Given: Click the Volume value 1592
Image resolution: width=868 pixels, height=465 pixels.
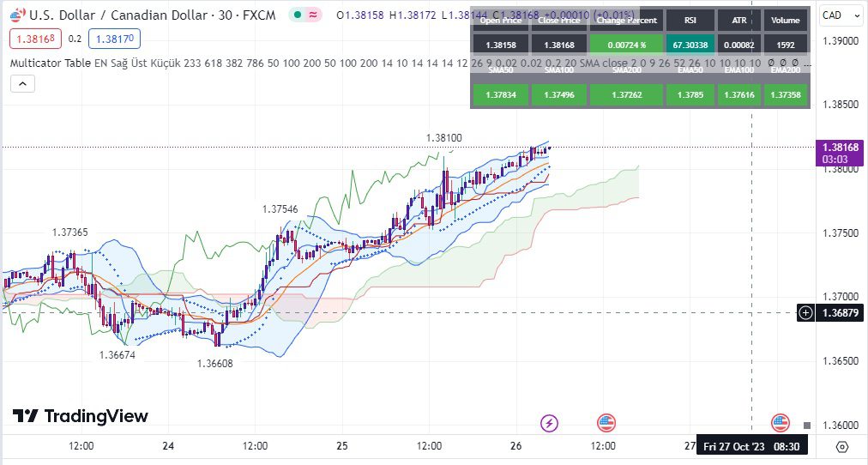Looking at the screenshot, I should (786, 45).
